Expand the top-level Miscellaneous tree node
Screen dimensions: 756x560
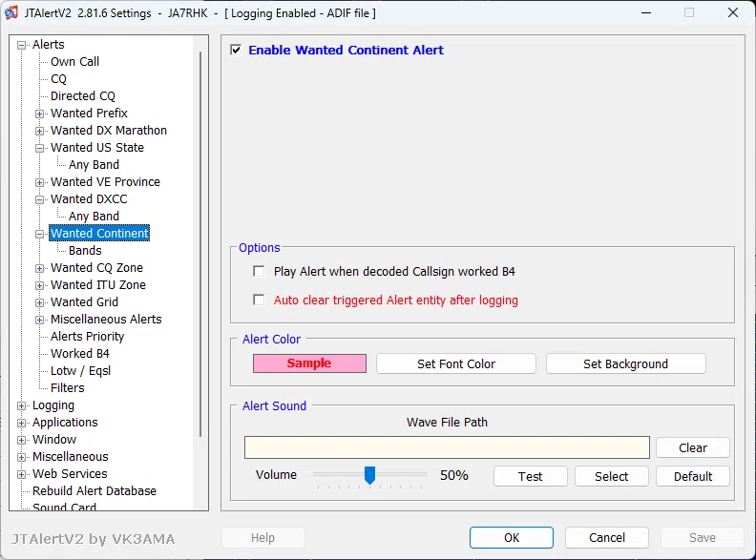click(21, 457)
